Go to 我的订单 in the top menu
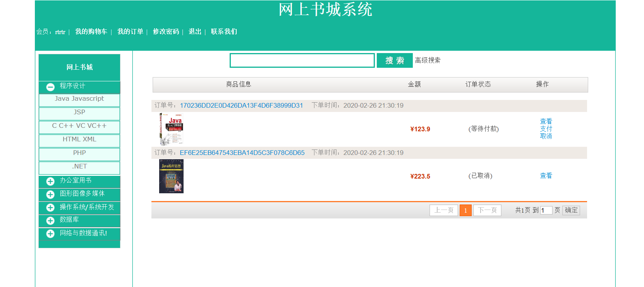Viewport: 644px width, 287px height. coord(130,32)
